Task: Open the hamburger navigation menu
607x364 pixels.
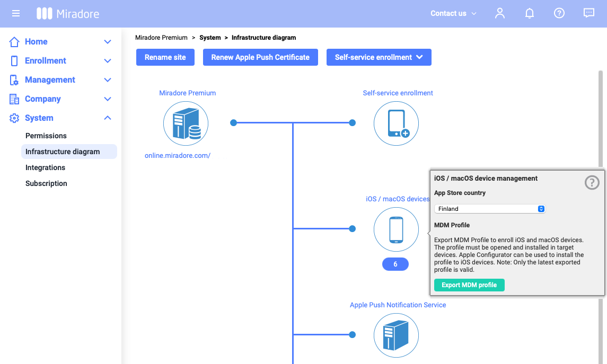Action: (x=15, y=14)
